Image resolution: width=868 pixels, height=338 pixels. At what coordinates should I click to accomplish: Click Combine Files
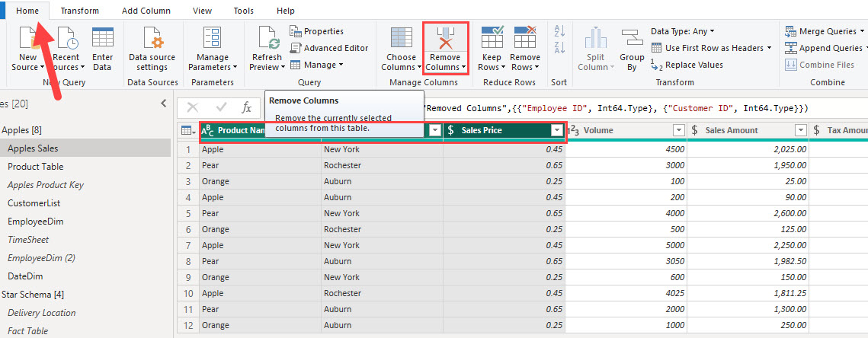click(819, 65)
